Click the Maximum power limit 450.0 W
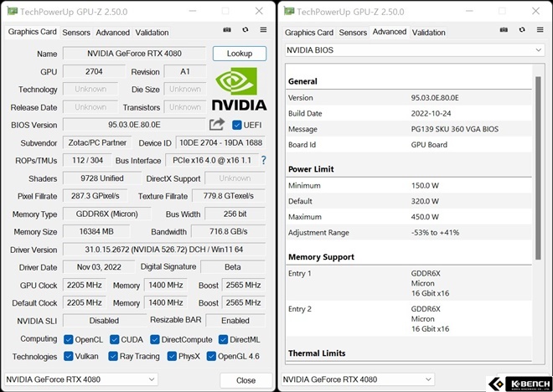The image size is (553, 392). click(425, 217)
